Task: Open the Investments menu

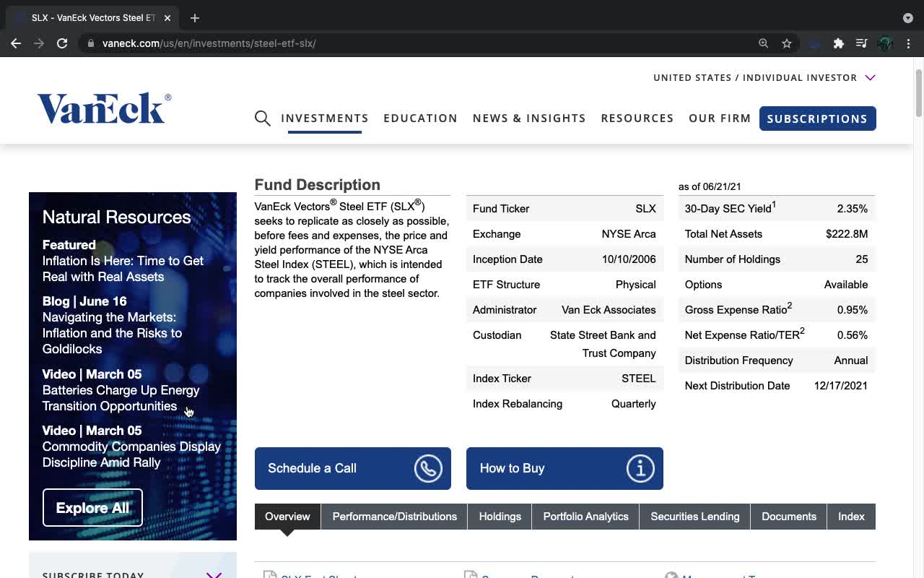Action: coord(325,118)
